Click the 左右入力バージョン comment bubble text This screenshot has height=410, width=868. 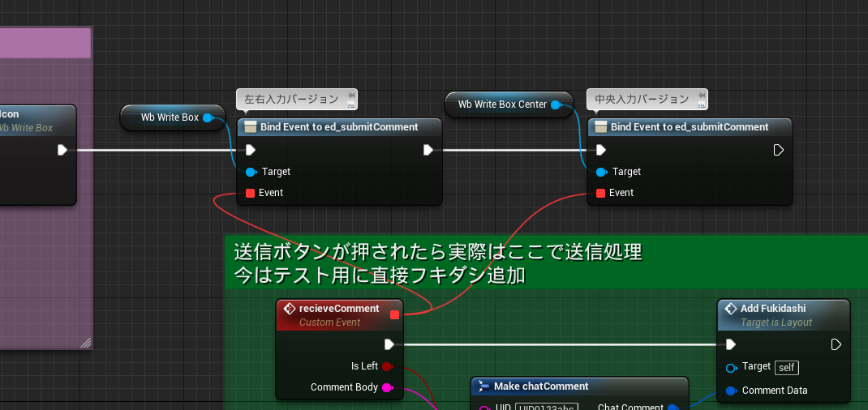[290, 100]
